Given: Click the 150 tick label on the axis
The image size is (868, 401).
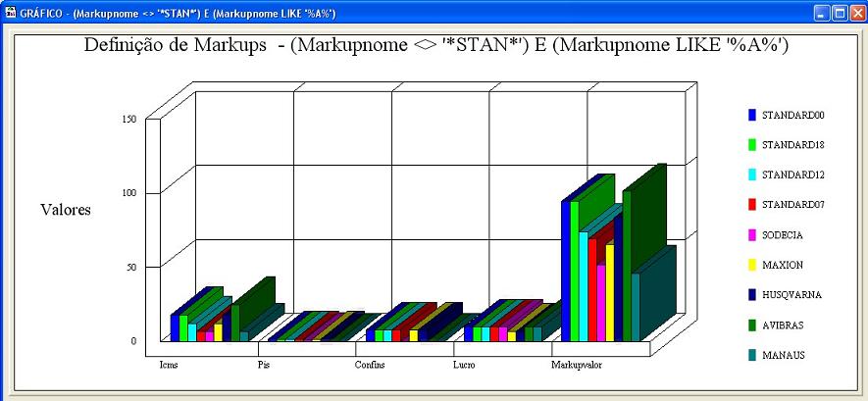Looking at the screenshot, I should [128, 120].
